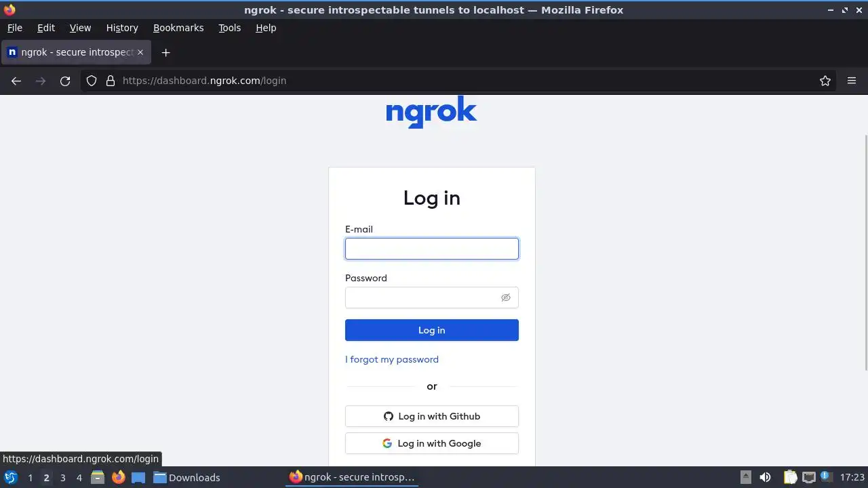868x488 pixels.
Task: Go forward with the browser forward arrow
Action: [41, 81]
